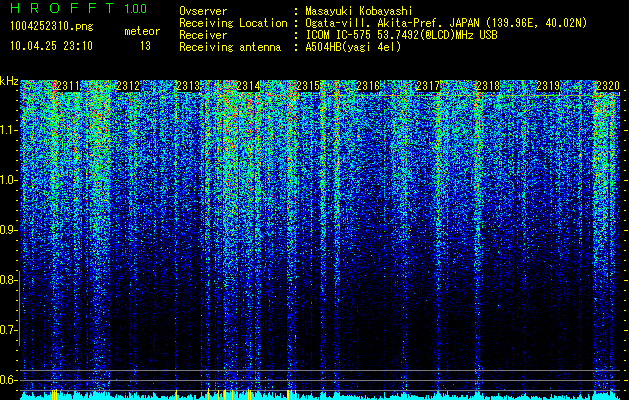Click the version number 1.0.0
The width and height of the screenshot is (629, 400).
[136, 8]
